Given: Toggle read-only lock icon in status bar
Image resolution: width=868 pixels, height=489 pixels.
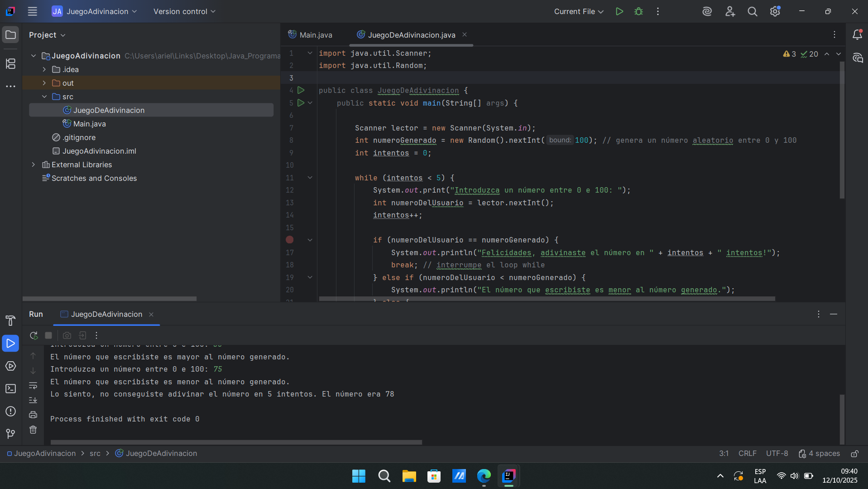Looking at the screenshot, I should point(854,454).
